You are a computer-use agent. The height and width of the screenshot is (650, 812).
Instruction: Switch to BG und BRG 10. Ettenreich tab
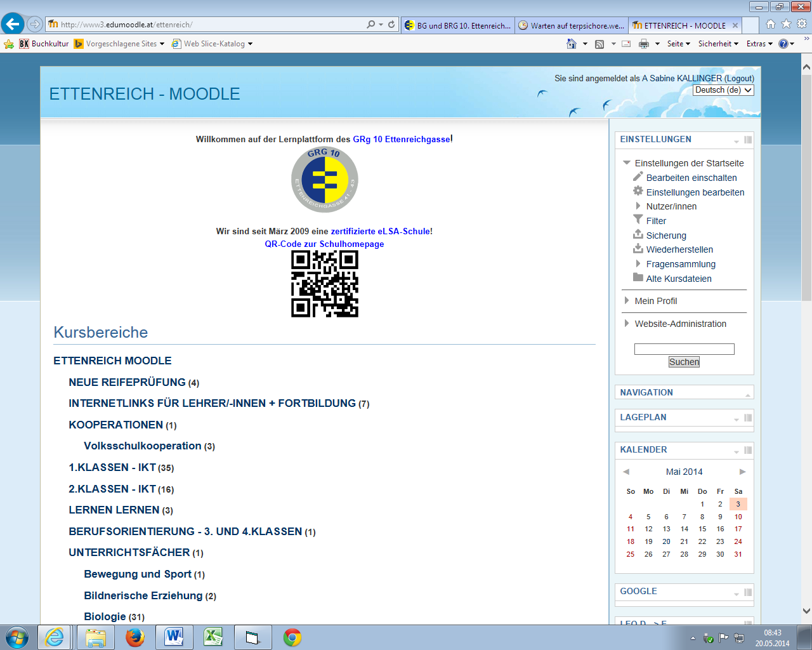coord(458,25)
